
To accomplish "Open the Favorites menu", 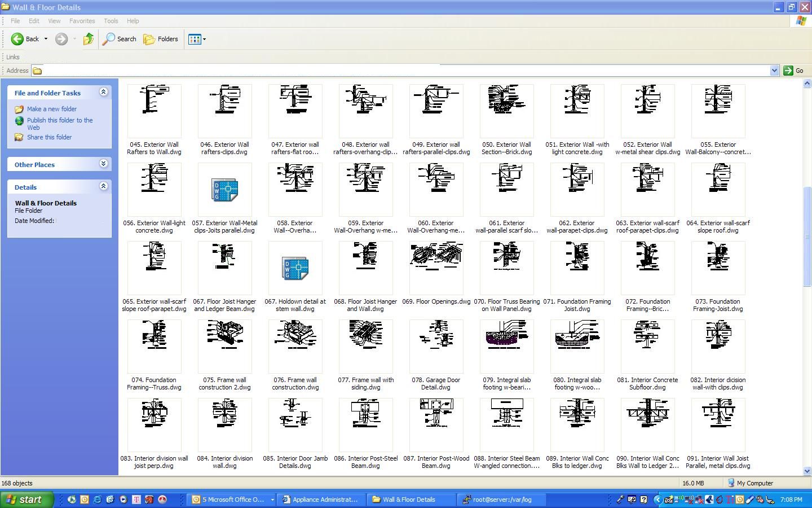I will point(82,21).
